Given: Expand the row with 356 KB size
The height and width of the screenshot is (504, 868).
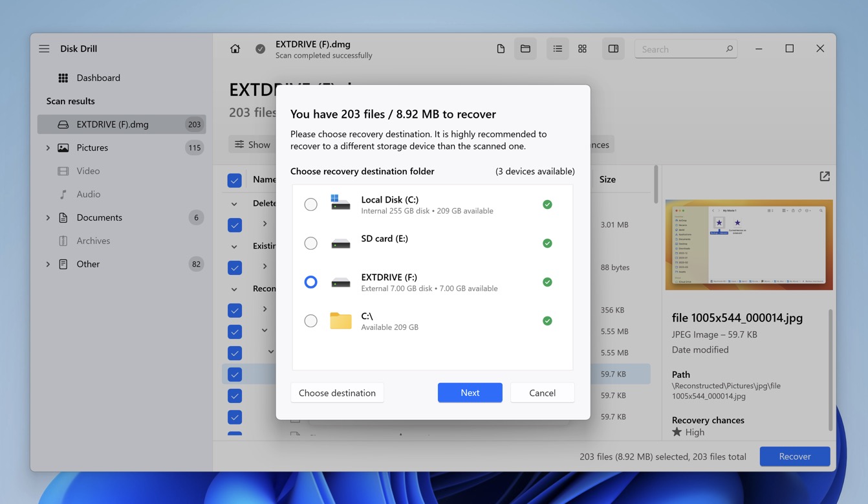Looking at the screenshot, I should tap(265, 309).
